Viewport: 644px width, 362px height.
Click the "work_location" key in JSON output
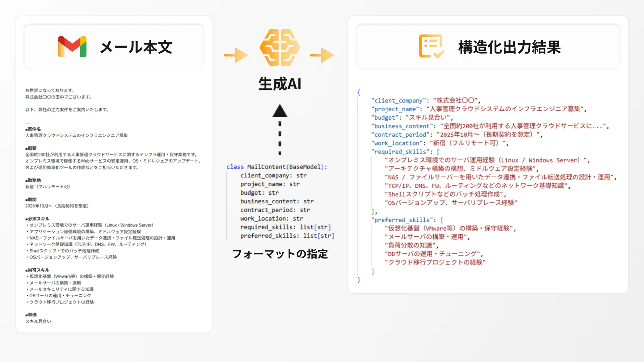396,143
